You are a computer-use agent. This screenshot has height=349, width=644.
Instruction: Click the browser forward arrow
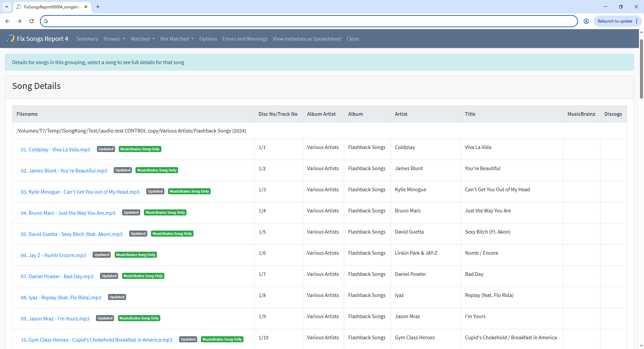[x=19, y=21]
